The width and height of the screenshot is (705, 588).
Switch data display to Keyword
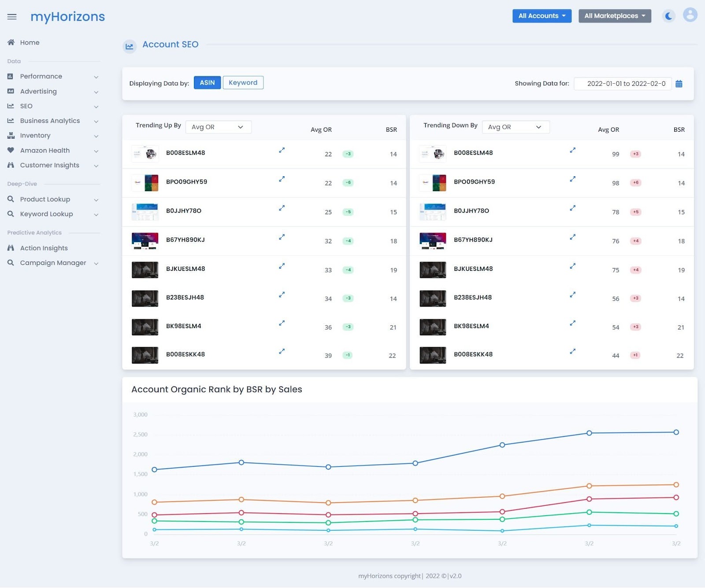coord(243,83)
